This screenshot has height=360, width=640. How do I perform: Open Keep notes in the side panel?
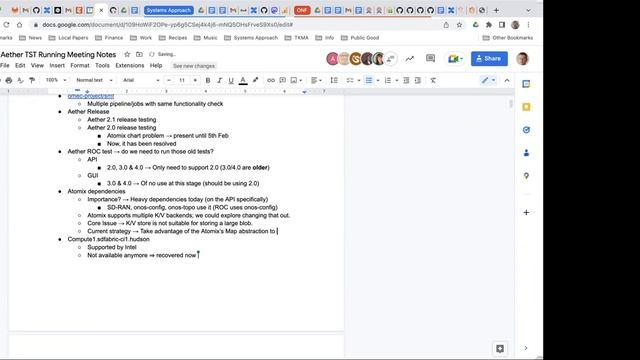coord(526,107)
